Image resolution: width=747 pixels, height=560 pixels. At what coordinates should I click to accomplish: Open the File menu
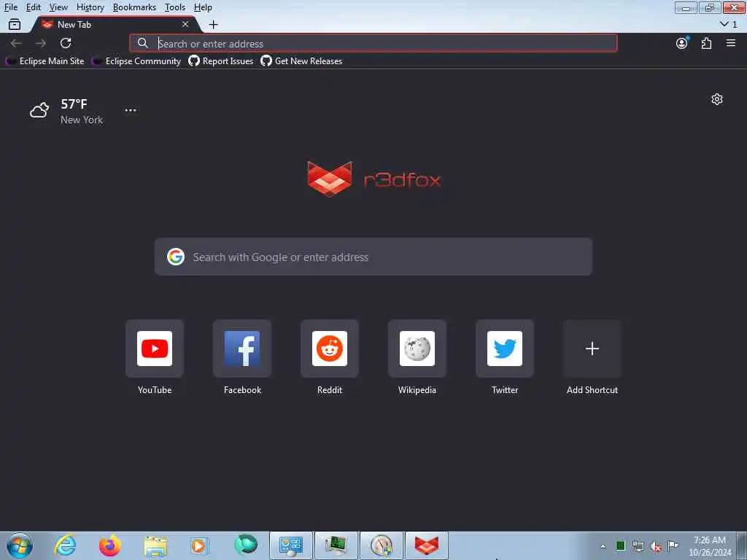10,7
